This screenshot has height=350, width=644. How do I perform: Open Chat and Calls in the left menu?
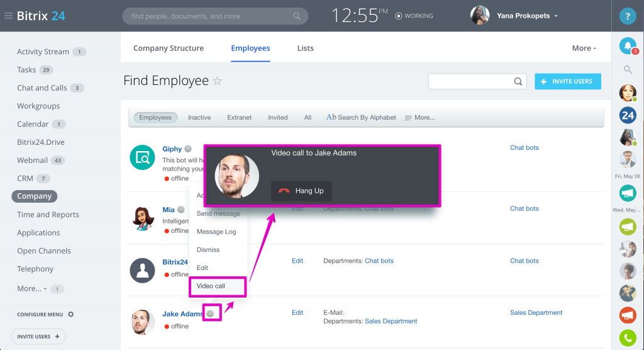pos(42,88)
